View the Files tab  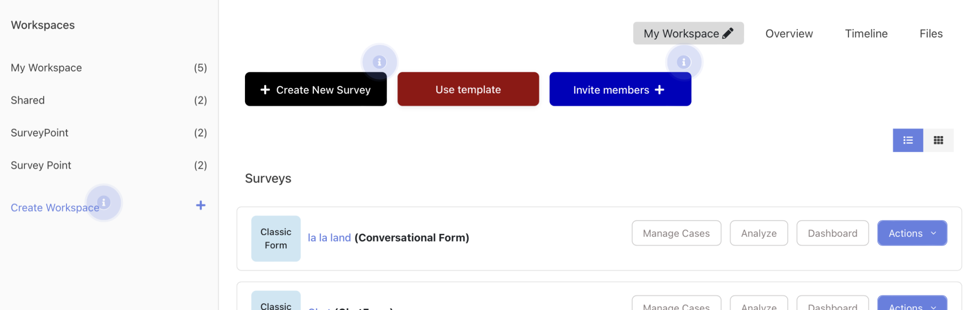click(930, 33)
